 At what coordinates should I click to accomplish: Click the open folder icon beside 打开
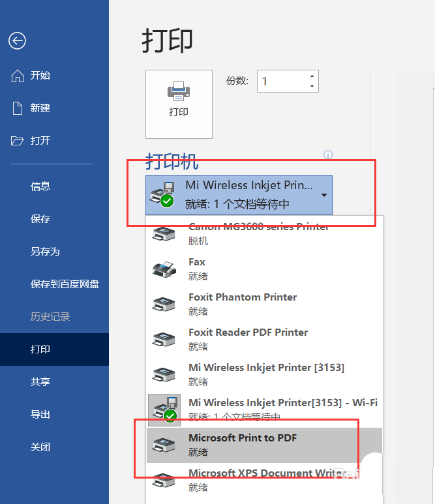tap(17, 141)
